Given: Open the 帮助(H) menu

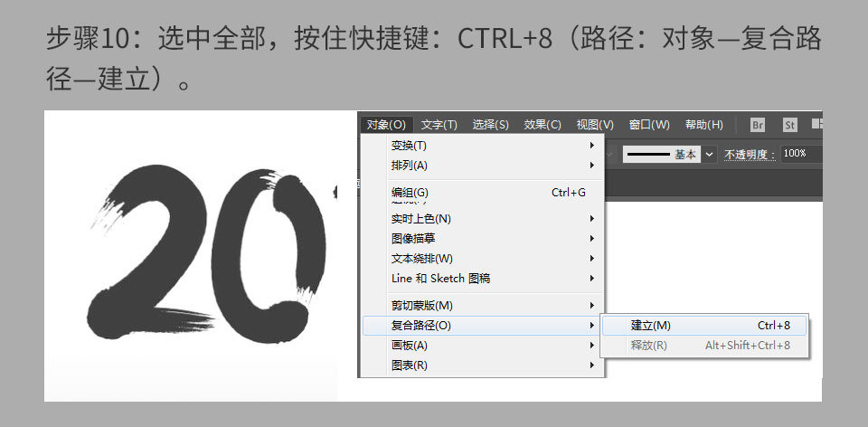Looking at the screenshot, I should point(704,125).
